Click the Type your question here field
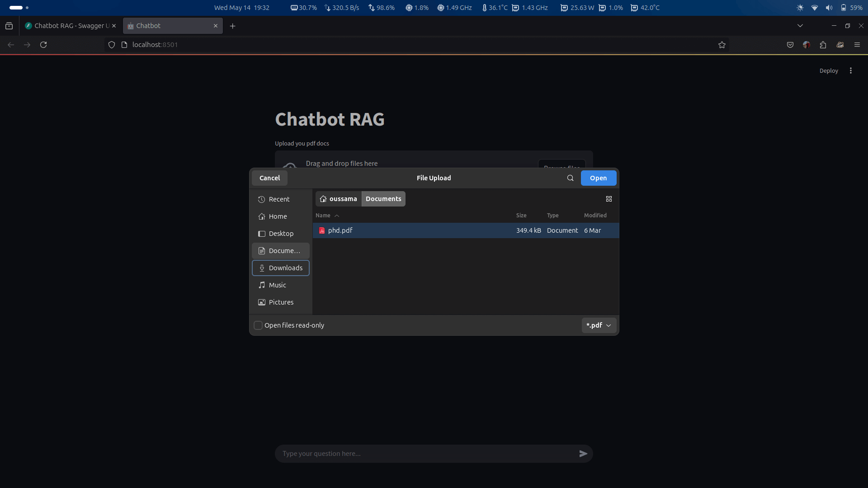The width and height of the screenshot is (868, 488). 425,454
